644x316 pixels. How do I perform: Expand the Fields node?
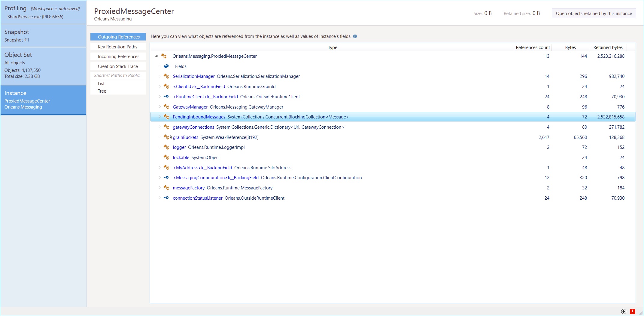(x=159, y=66)
